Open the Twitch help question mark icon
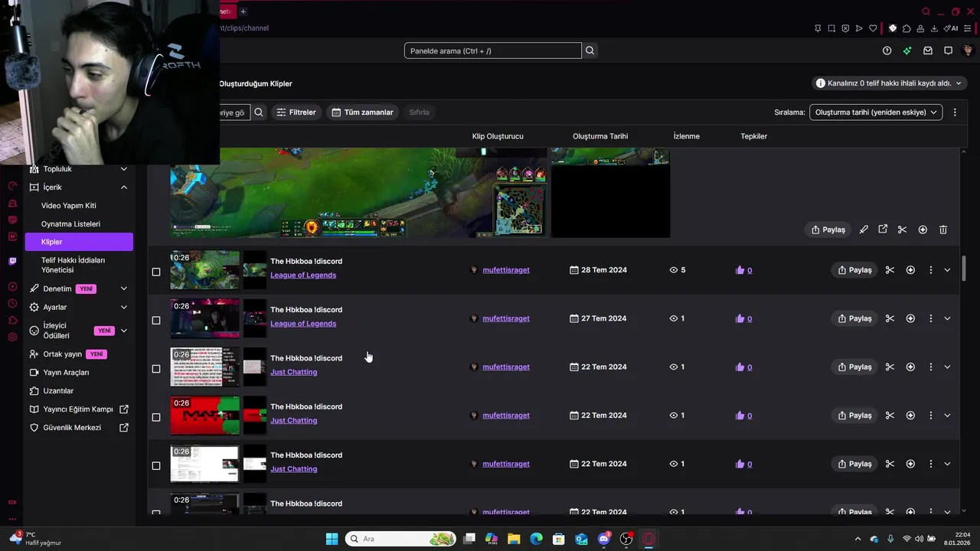Image resolution: width=980 pixels, height=551 pixels. pyautogui.click(x=887, y=51)
